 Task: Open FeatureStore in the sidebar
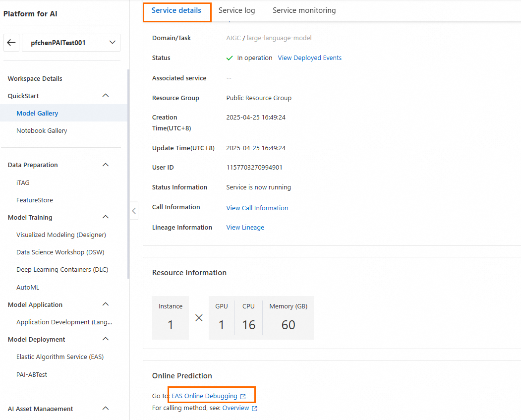[x=35, y=200]
